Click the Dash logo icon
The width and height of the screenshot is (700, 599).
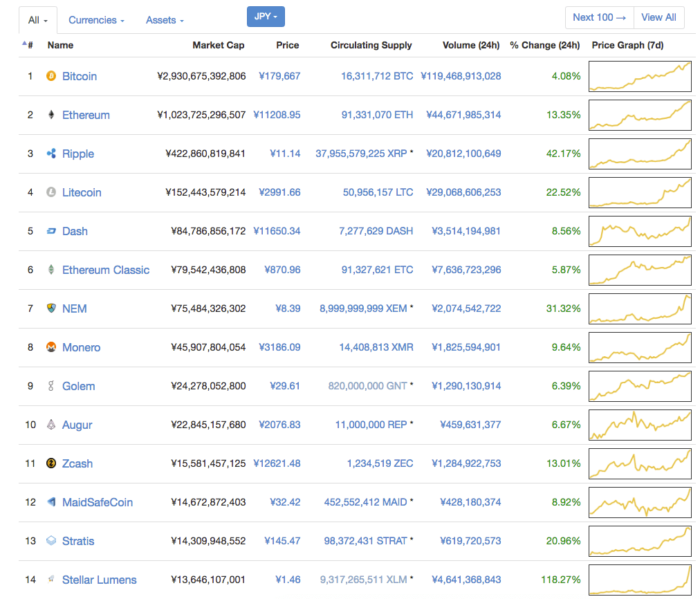50,231
